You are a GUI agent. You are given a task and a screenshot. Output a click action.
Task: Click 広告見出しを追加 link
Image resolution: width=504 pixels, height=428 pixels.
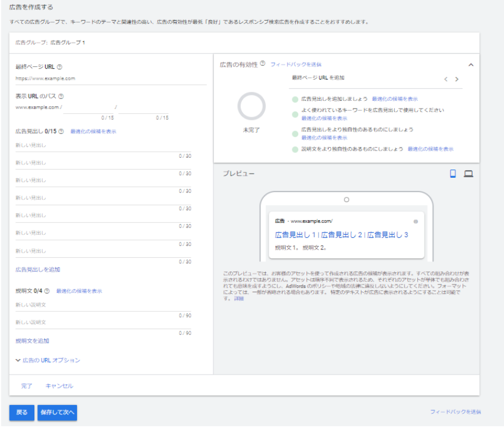point(37,270)
